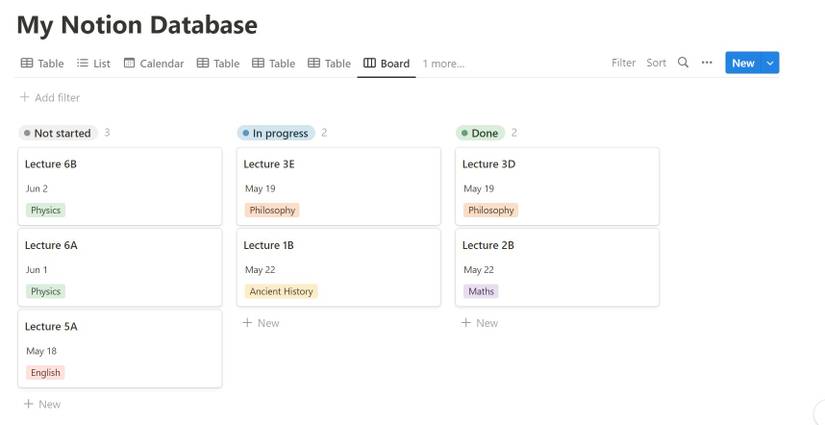Screen dimensions: 825x425
Task: Switch to the first Table view
Action: pos(42,63)
